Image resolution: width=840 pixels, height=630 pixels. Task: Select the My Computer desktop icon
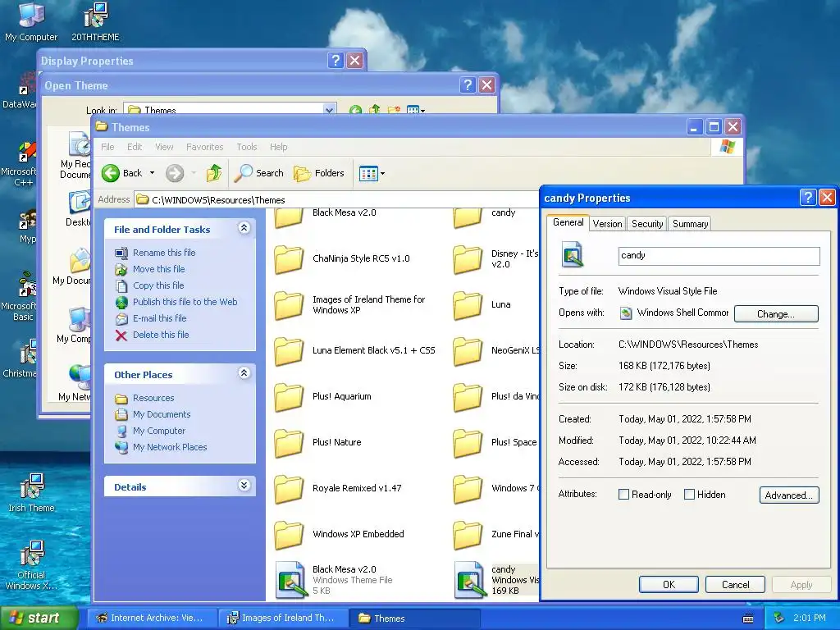pyautogui.click(x=31, y=22)
